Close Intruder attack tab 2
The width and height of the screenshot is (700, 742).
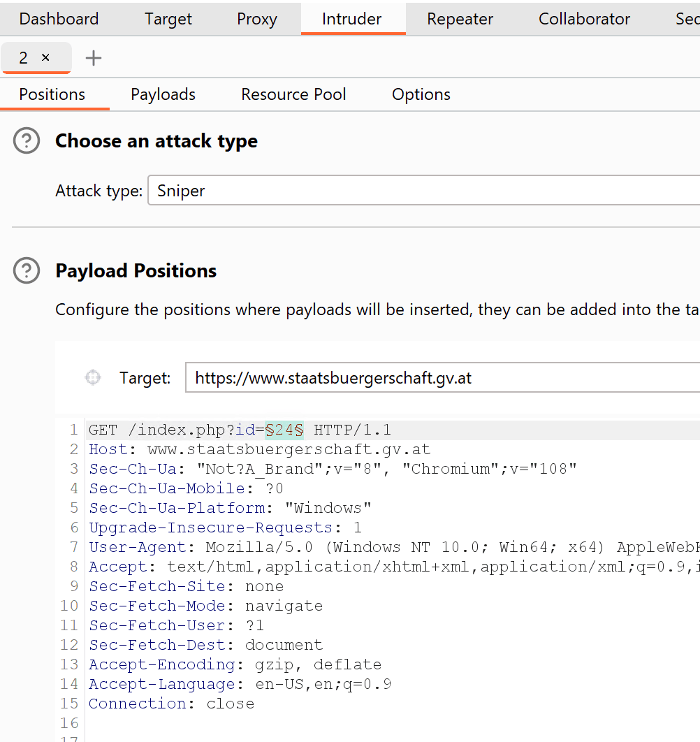[x=46, y=58]
